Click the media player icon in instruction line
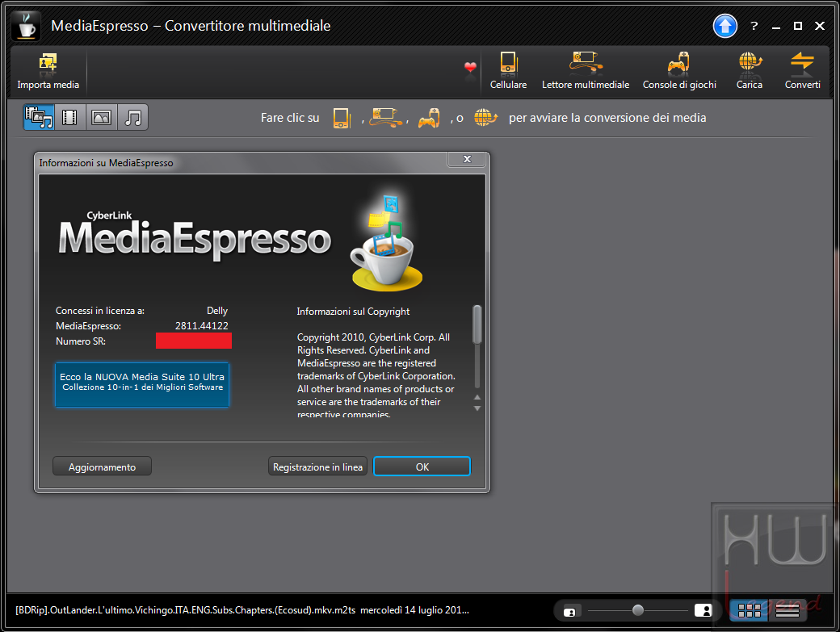Screen dimensions: 840x632 [387, 118]
